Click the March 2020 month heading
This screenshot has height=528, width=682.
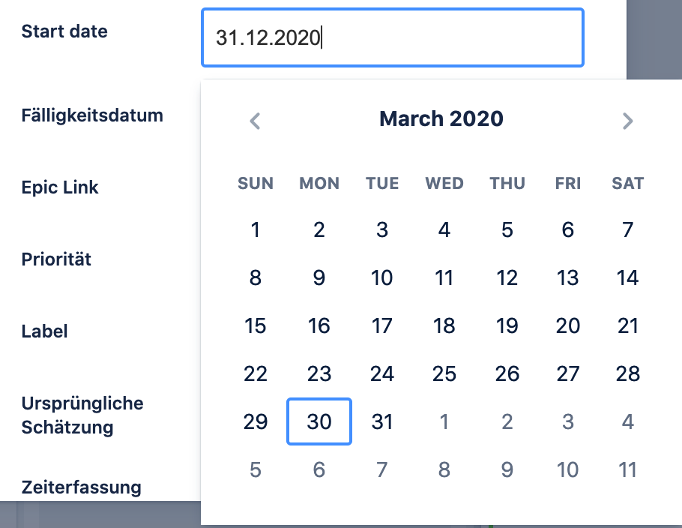click(441, 119)
